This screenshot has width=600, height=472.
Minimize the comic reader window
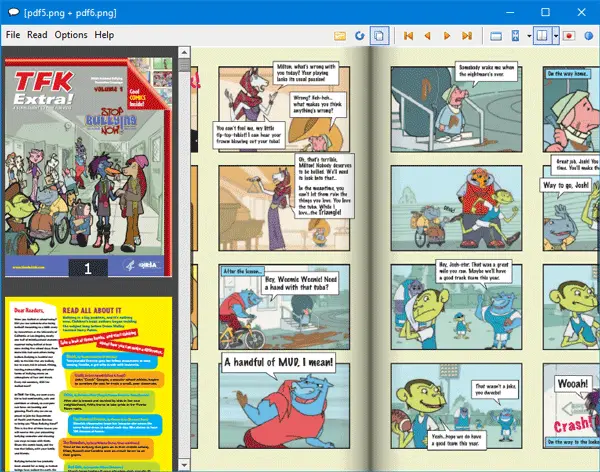point(510,12)
